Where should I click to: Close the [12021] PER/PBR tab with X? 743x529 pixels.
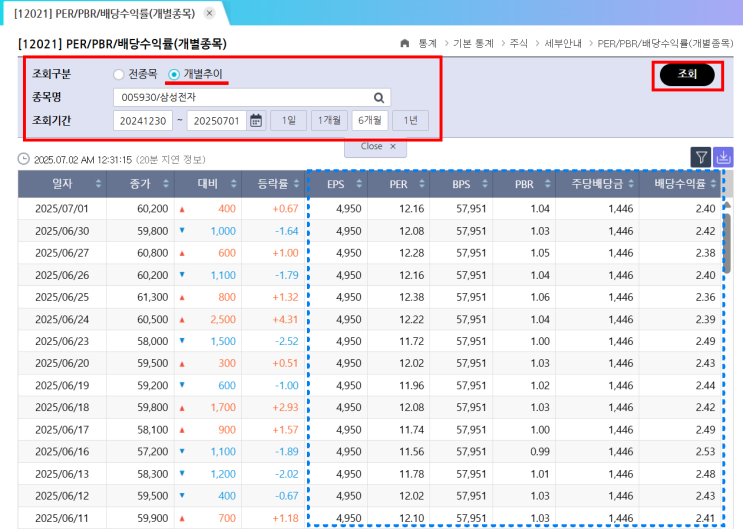tap(209, 13)
